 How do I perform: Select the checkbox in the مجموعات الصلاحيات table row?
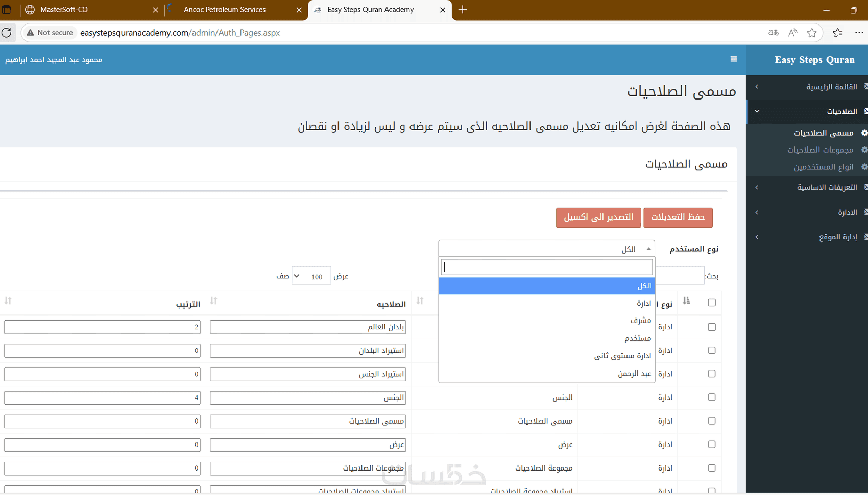[712, 468]
